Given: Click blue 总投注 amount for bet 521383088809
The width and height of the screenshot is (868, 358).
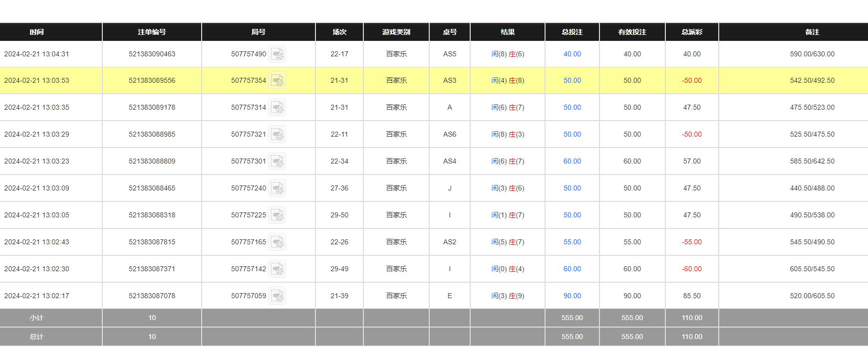Looking at the screenshot, I should coord(572,161).
